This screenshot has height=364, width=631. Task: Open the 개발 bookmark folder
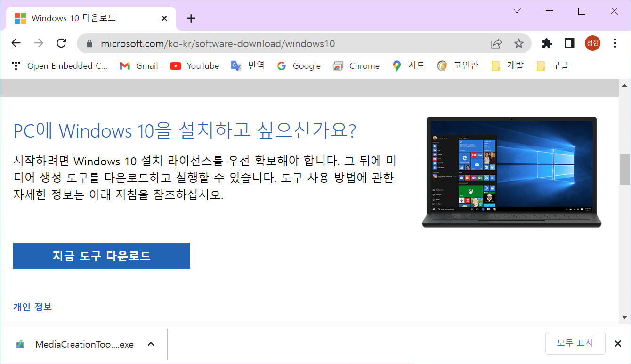(x=507, y=66)
